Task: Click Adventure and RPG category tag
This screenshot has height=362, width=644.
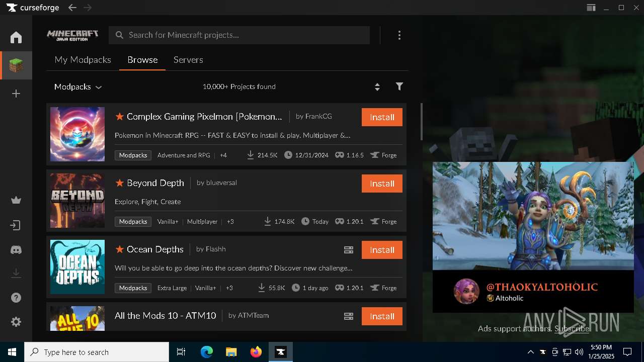Action: (184, 155)
